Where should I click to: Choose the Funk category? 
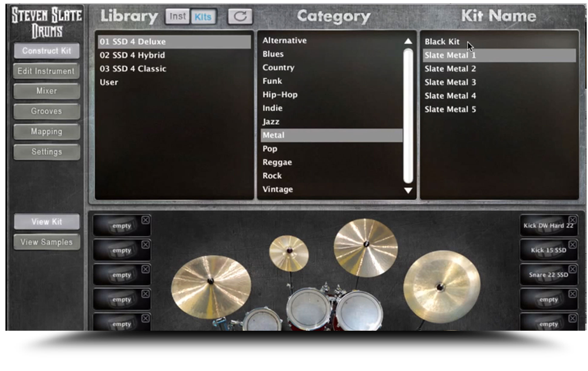pos(331,81)
